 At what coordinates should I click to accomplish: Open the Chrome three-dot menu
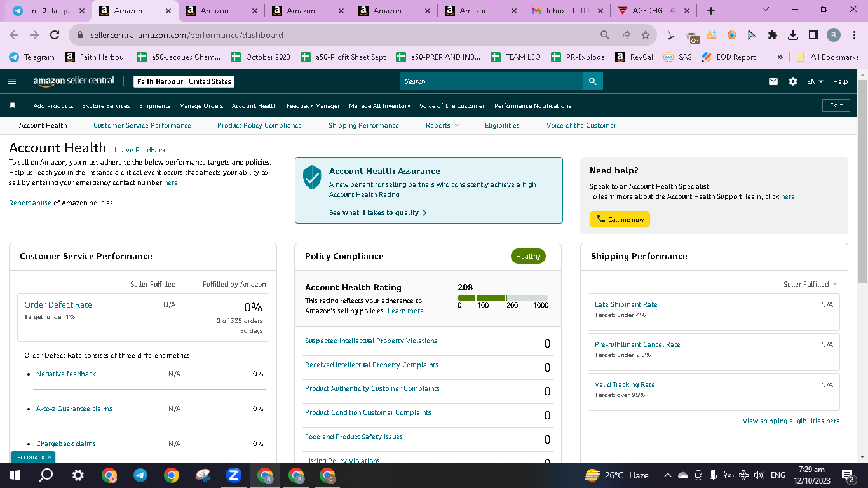coord(854,35)
